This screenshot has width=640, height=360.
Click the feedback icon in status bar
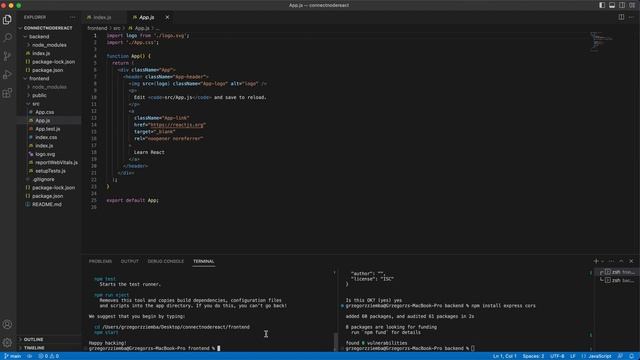tap(620, 356)
